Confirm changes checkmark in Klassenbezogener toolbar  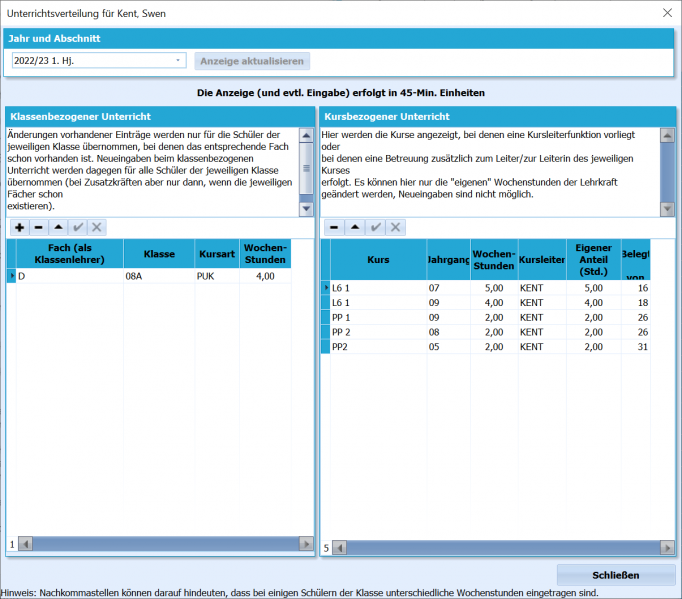coord(78,227)
